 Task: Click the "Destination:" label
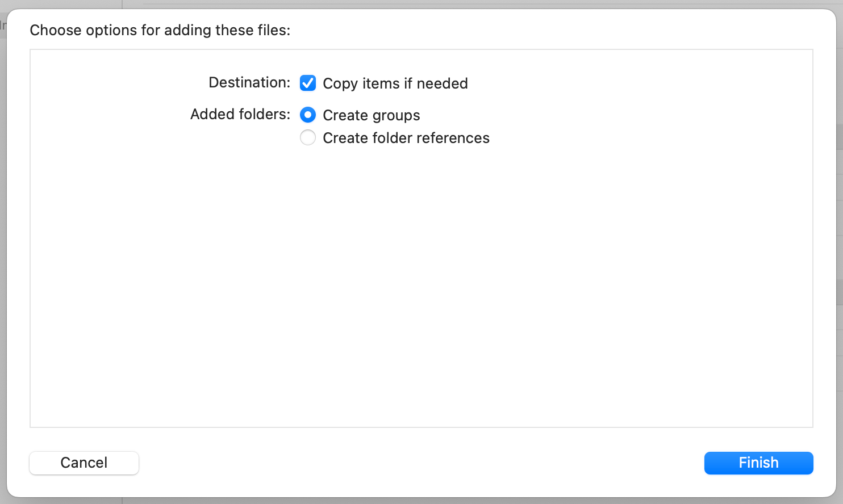[249, 83]
